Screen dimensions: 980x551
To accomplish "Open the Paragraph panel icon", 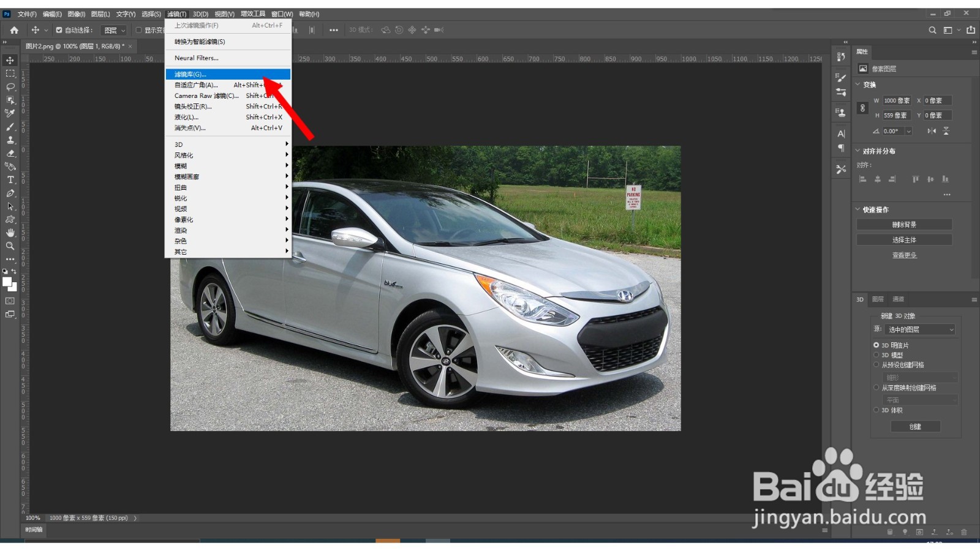I will [841, 148].
